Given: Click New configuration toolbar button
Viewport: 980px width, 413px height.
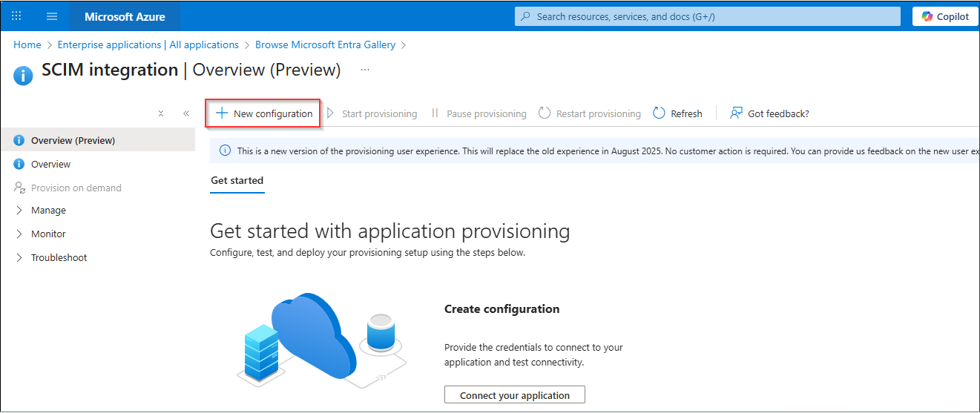Looking at the screenshot, I should (x=263, y=113).
